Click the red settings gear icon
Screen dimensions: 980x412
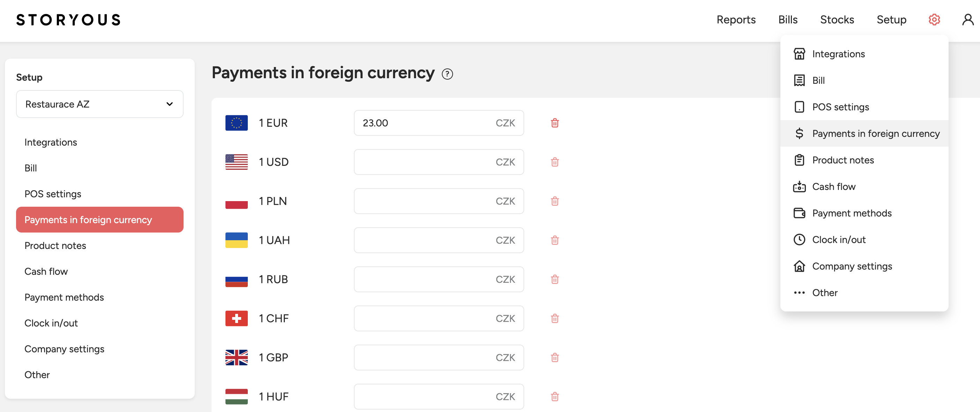[934, 20]
